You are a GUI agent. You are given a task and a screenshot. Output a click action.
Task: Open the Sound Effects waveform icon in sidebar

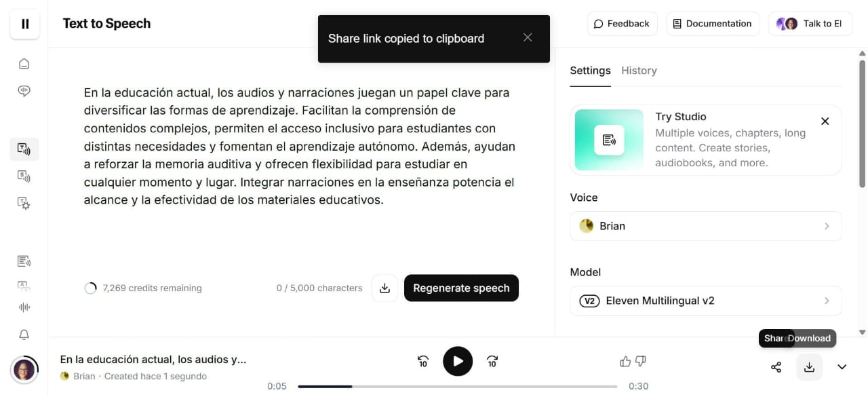24,307
